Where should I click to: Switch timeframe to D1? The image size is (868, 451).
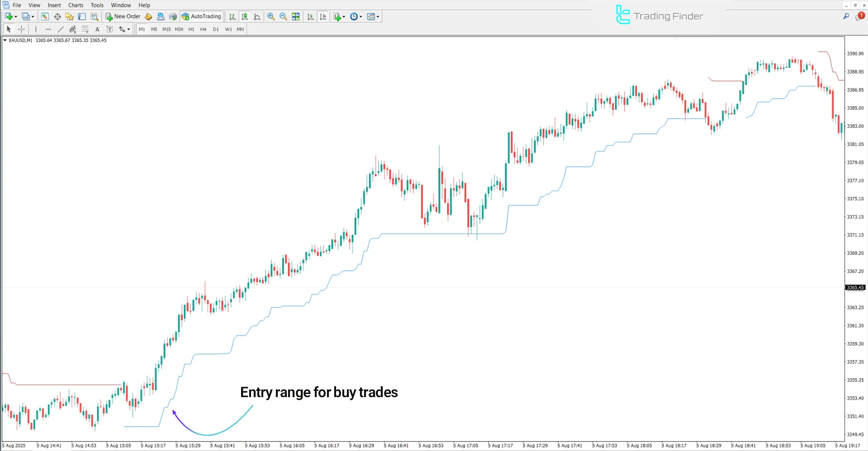point(216,29)
